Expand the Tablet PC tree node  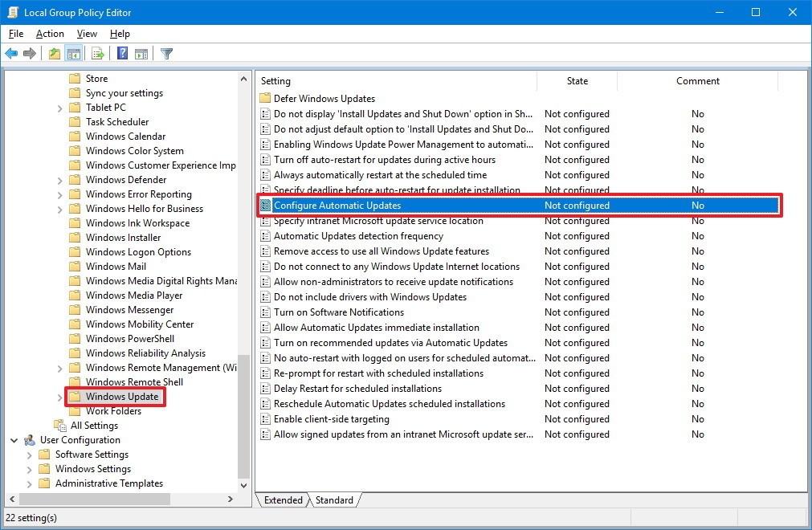pyautogui.click(x=59, y=107)
